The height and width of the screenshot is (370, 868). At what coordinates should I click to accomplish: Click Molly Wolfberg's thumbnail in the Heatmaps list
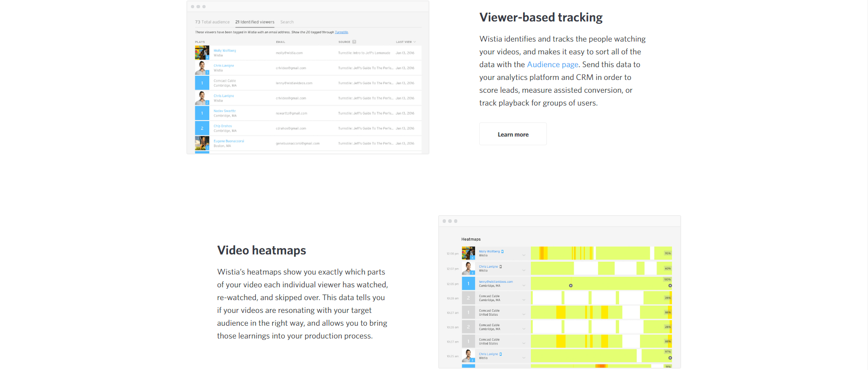coord(468,253)
